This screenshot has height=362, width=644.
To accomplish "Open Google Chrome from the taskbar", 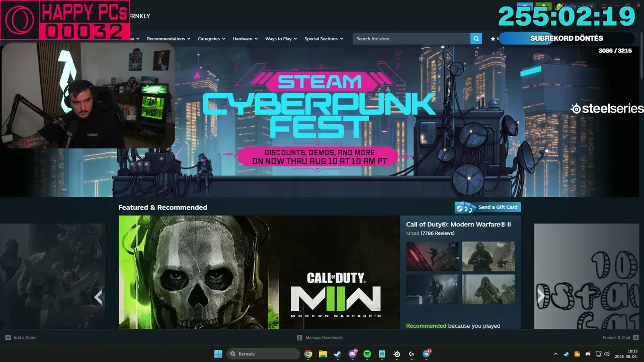I will pos(308,354).
